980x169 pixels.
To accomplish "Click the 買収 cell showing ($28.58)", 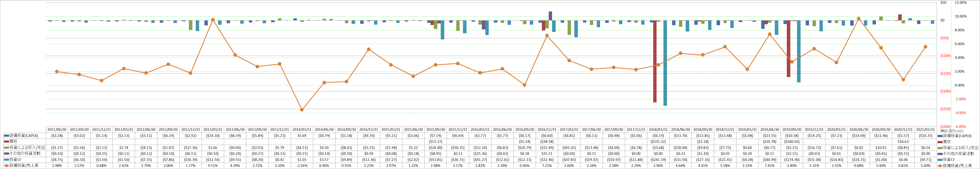I will click(547, 142).
